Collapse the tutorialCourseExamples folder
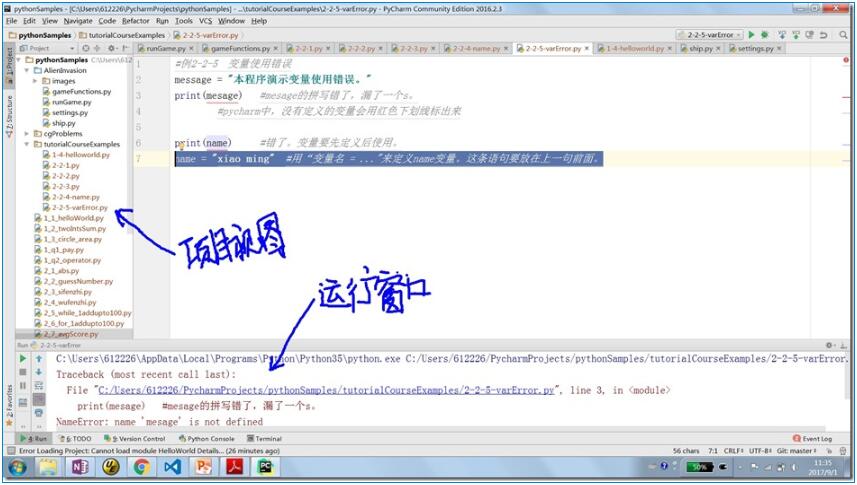This screenshot has height=485, width=857. click(x=27, y=144)
